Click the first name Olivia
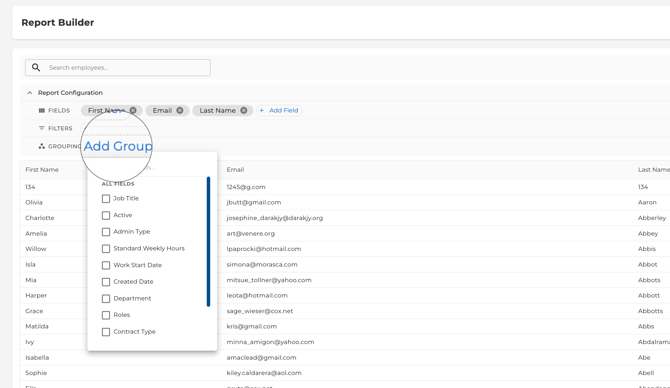Image resolution: width=670 pixels, height=388 pixels. point(34,203)
